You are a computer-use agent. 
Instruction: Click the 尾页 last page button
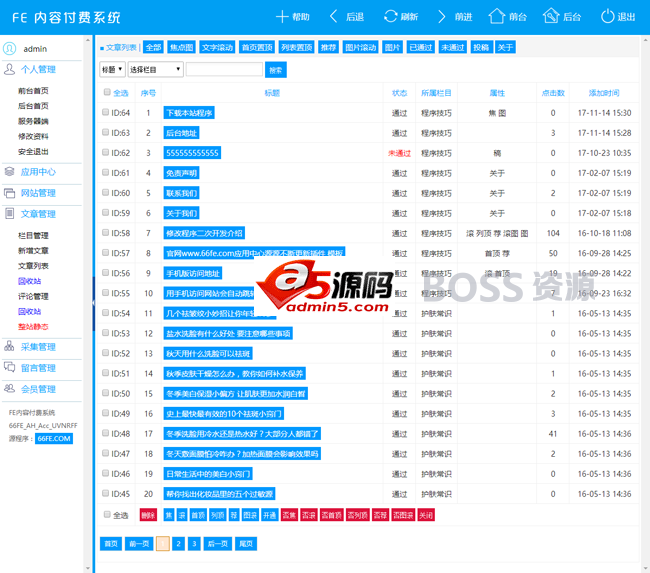pos(246,544)
